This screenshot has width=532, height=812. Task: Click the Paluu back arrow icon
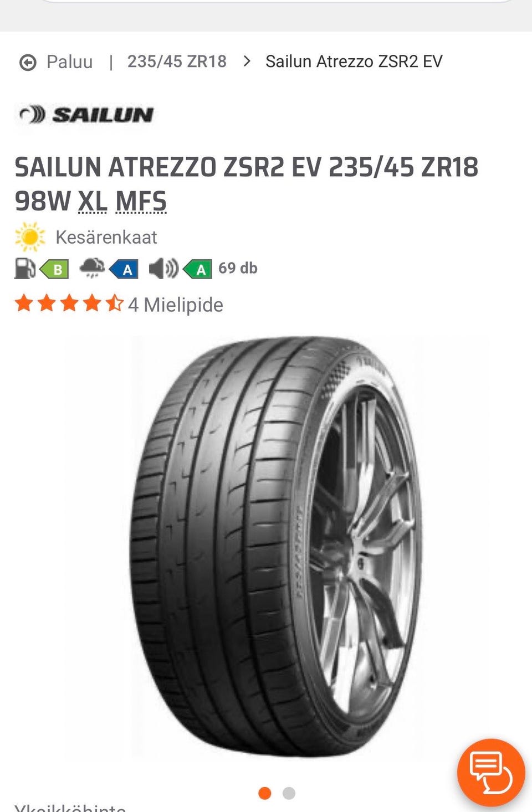28,63
